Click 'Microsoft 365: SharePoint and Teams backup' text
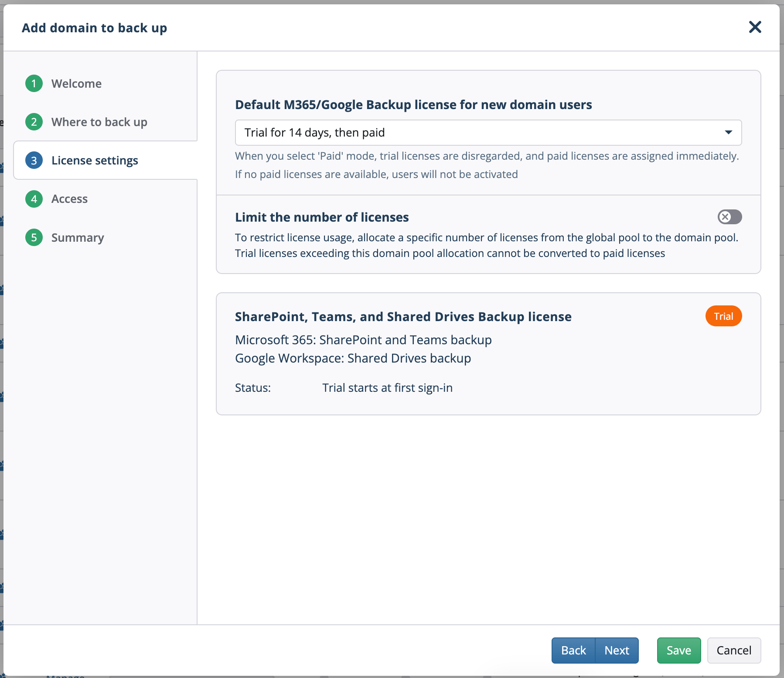The image size is (784, 678). pyautogui.click(x=363, y=340)
